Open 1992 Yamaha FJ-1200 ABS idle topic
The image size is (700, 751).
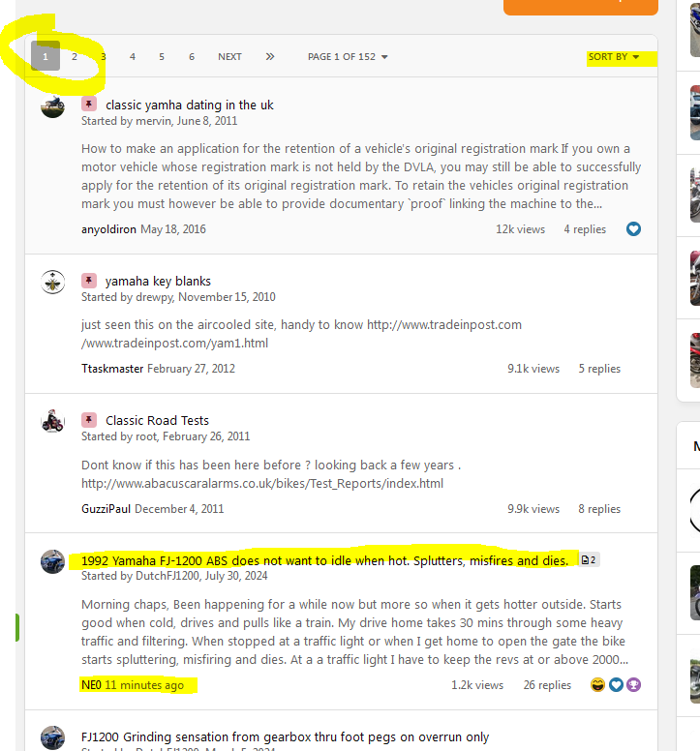tap(325, 560)
